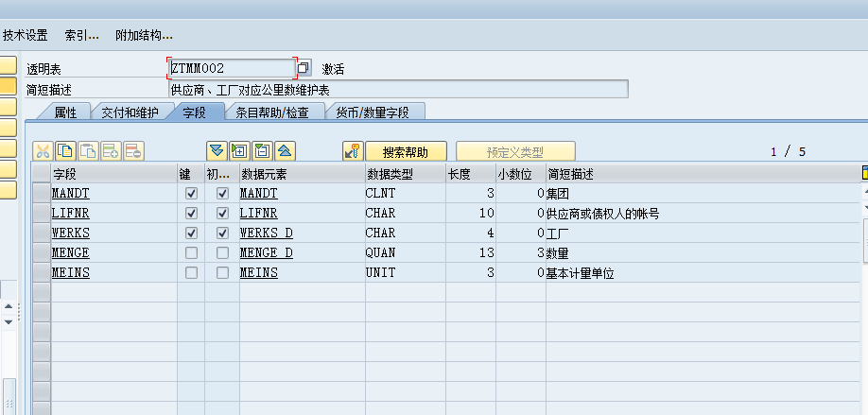This screenshot has width=868, height=415.
Task: Select row header for MANDT row
Action: point(42,193)
